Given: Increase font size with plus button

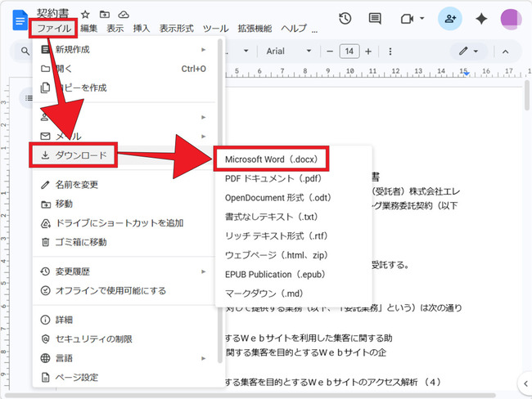Looking at the screenshot, I should 368,52.
